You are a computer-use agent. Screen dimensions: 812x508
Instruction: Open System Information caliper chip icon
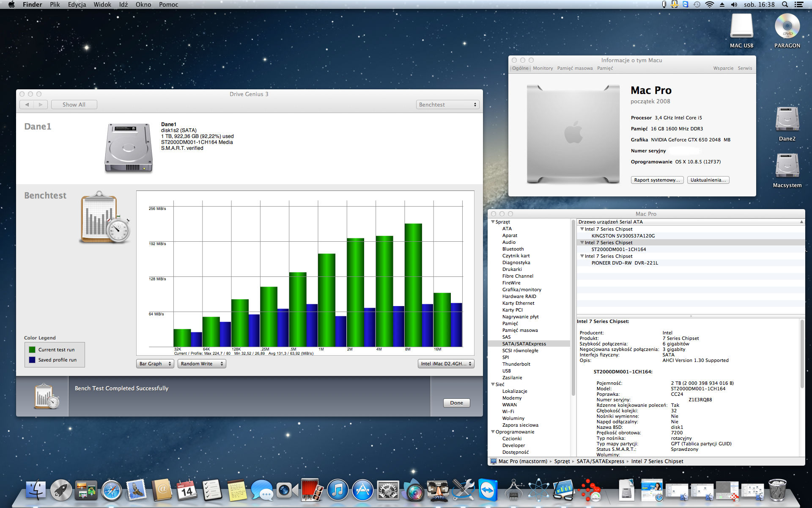point(513,490)
